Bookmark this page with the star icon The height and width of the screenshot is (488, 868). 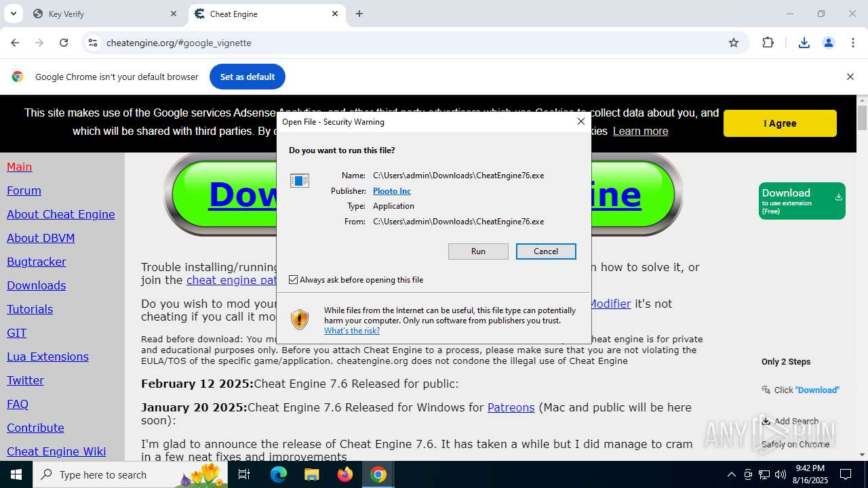click(734, 43)
